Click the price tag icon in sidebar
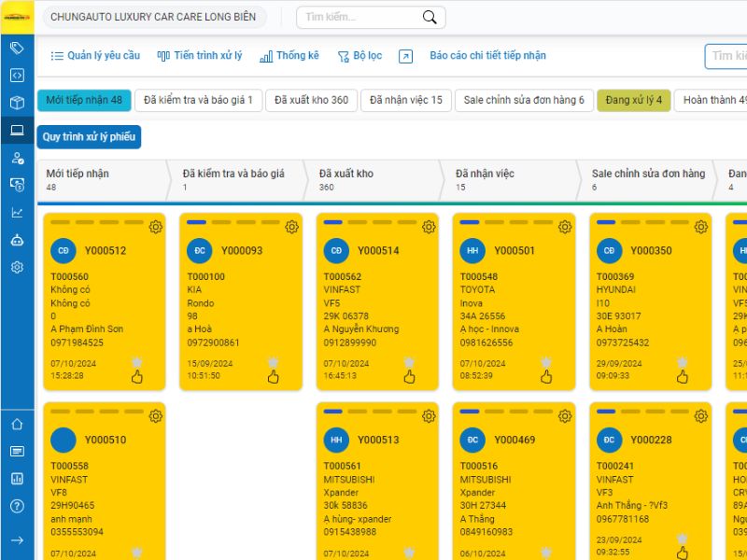 click(x=17, y=49)
